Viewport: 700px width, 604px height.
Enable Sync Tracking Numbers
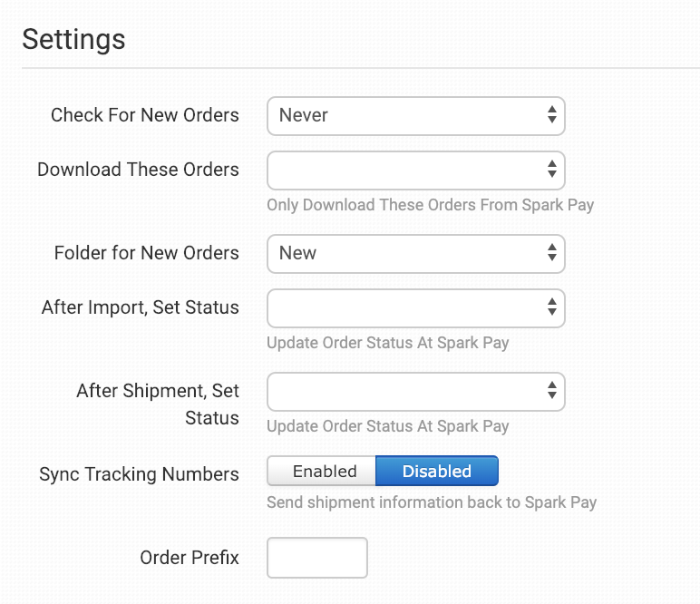coord(322,472)
